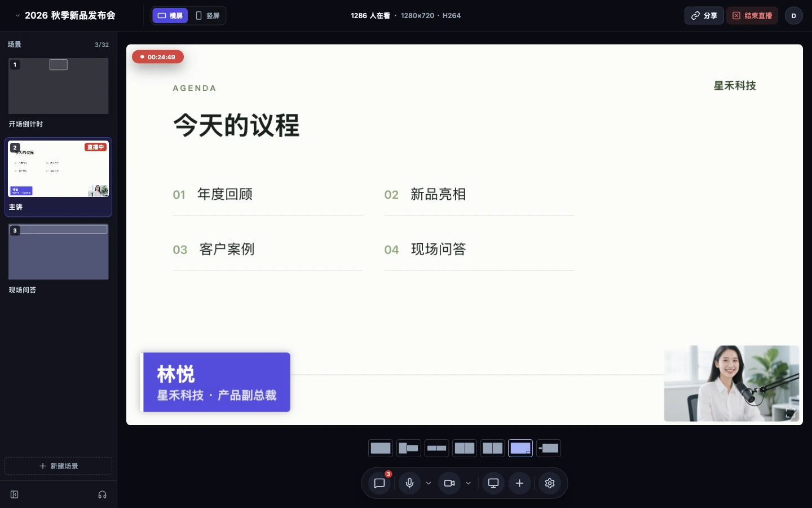Click the 00:24:49 recording timer badge
Screen dimensions: 812x508
pyautogui.click(x=158, y=57)
